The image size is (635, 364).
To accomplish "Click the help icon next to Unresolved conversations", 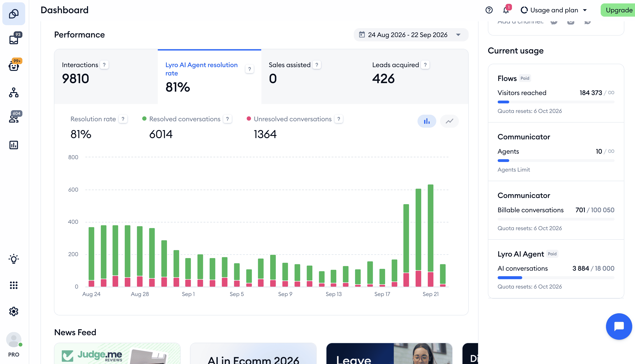I will coord(339,119).
